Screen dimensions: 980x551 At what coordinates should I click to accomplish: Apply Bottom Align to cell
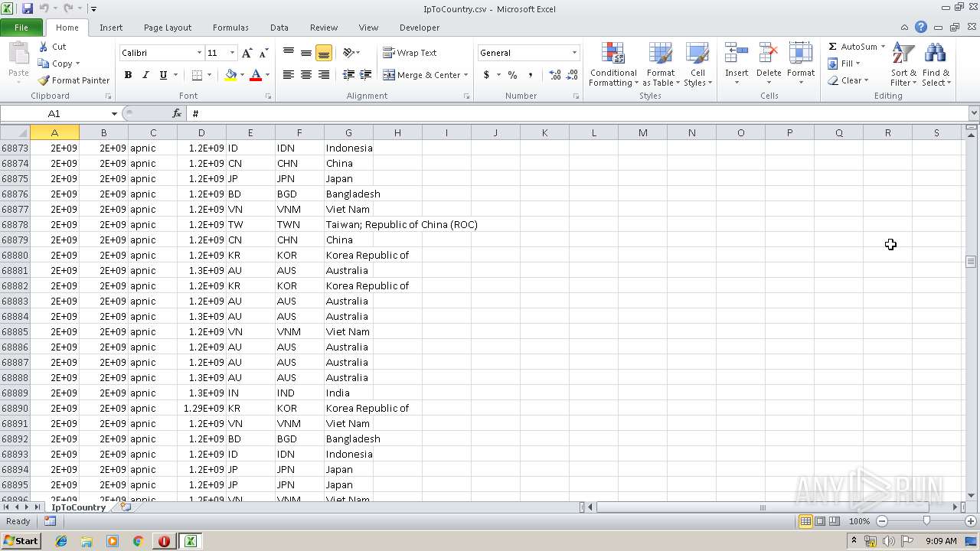[324, 53]
